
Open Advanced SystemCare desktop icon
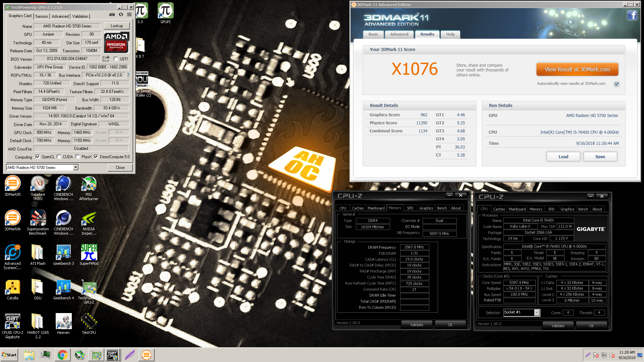point(12,257)
